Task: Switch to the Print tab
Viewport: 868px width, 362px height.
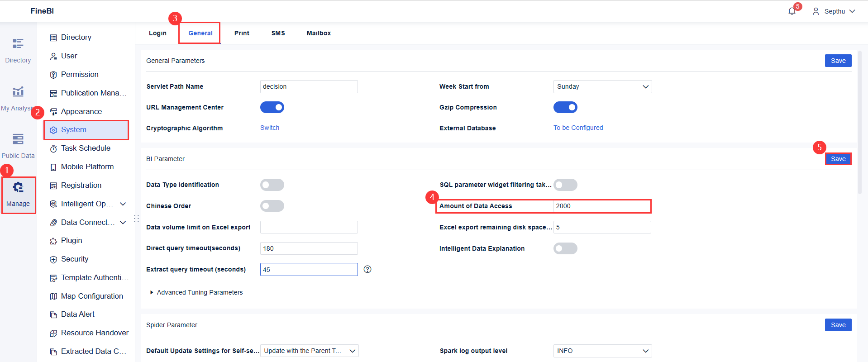Action: (x=242, y=33)
